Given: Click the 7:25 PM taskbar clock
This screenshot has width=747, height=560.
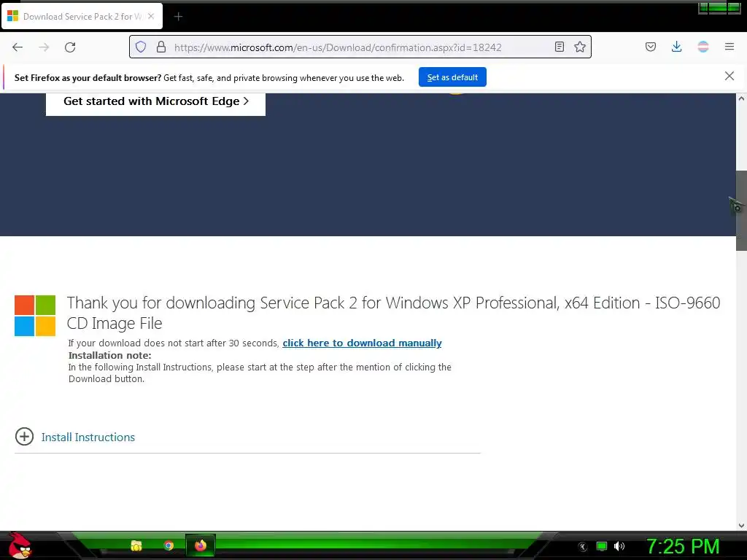Looking at the screenshot, I should 683,546.
